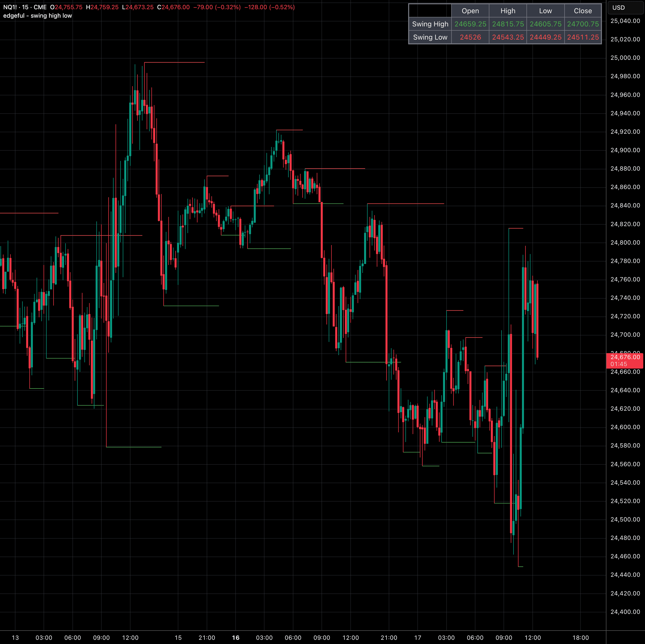Click the High column header in the table

(508, 11)
